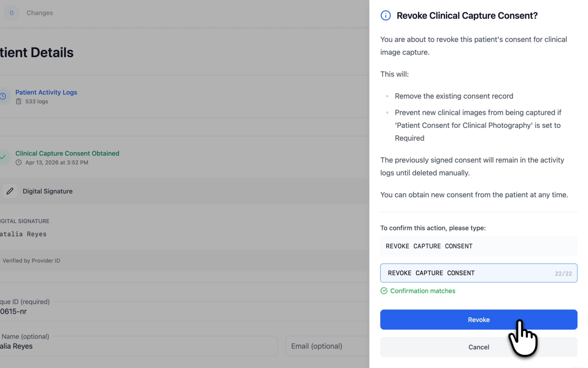Screen dimensions: 588x368
Task: Cancel the consent revocation dialog
Action: point(478,347)
